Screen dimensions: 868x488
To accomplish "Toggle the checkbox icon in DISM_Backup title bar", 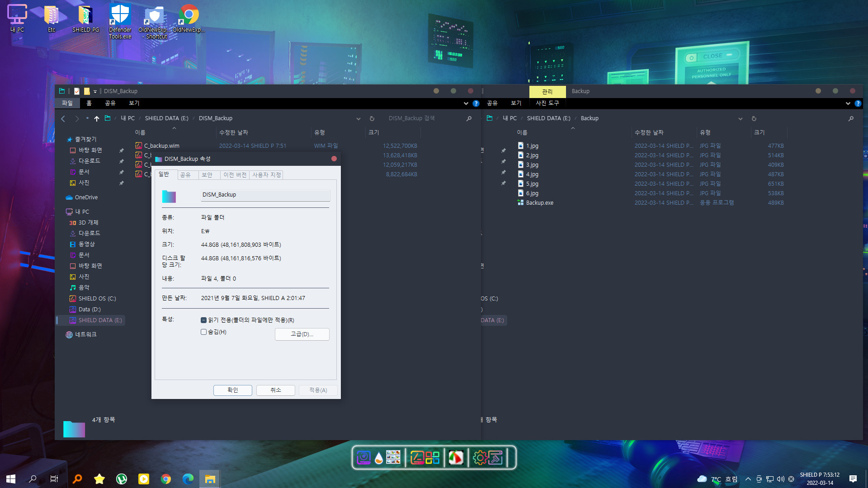I will click(77, 91).
